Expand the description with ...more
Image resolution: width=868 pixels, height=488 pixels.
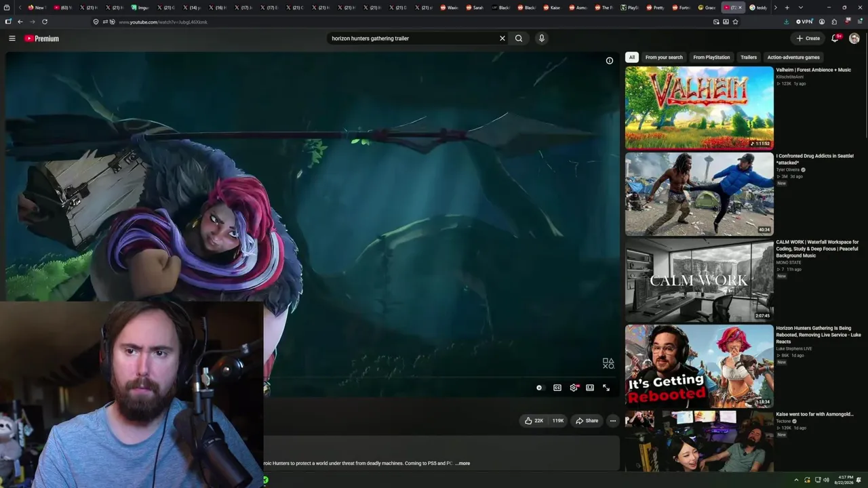[462, 464]
